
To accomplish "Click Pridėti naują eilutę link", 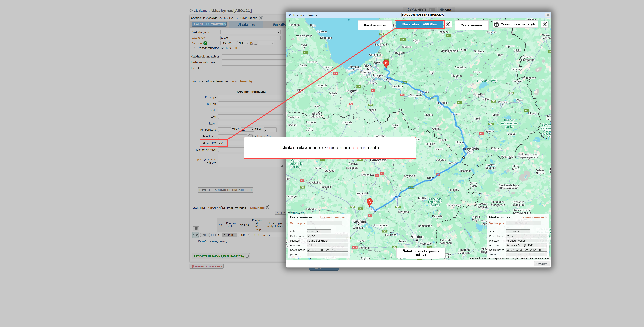I will tap(212, 241).
